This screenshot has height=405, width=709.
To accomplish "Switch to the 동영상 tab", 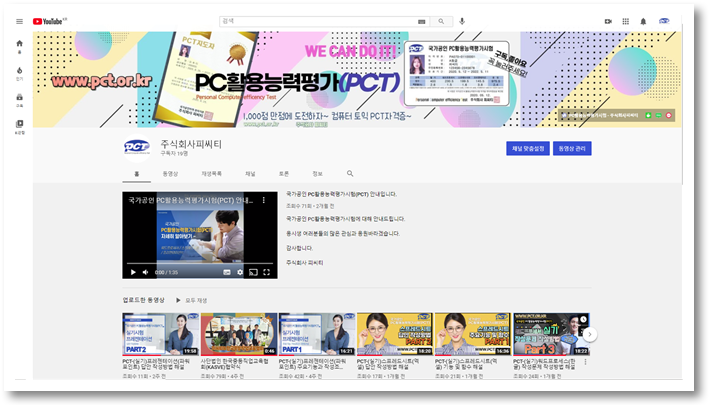I will 170,174.
